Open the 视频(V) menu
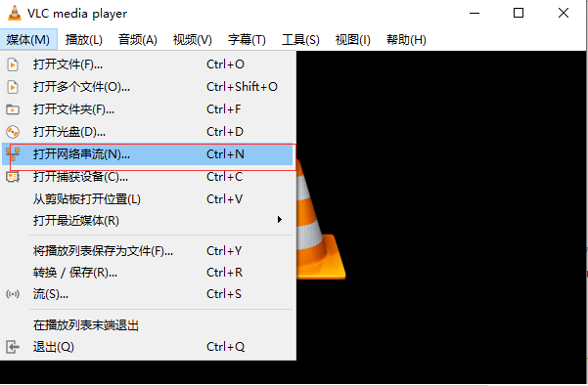 click(193, 40)
